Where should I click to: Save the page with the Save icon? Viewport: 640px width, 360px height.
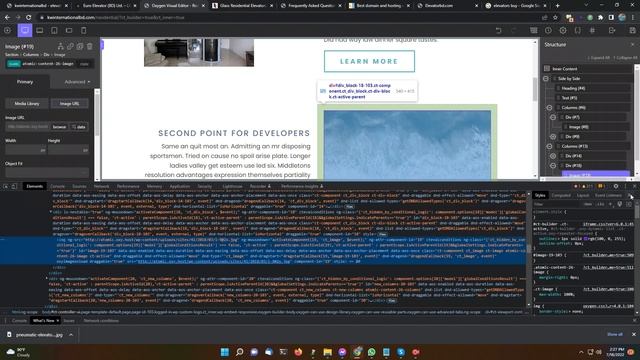[632, 31]
